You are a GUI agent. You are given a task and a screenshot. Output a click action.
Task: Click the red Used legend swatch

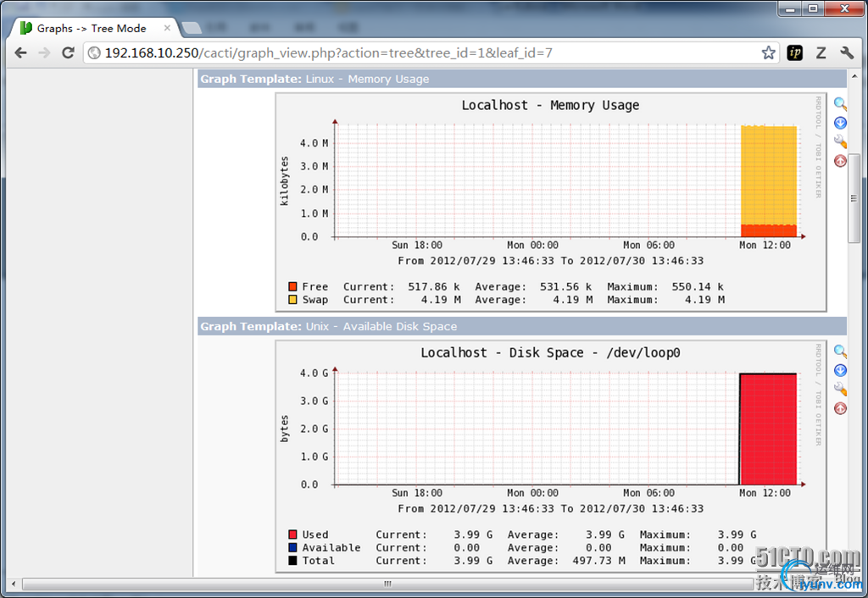click(292, 534)
